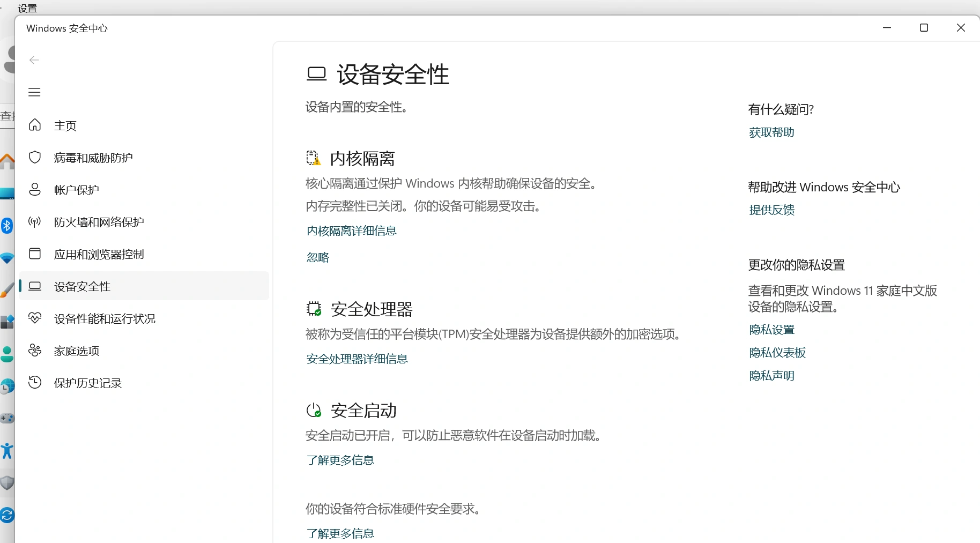The width and height of the screenshot is (980, 543).
Task: Open 隐私设置 under privacy options
Action: click(771, 329)
